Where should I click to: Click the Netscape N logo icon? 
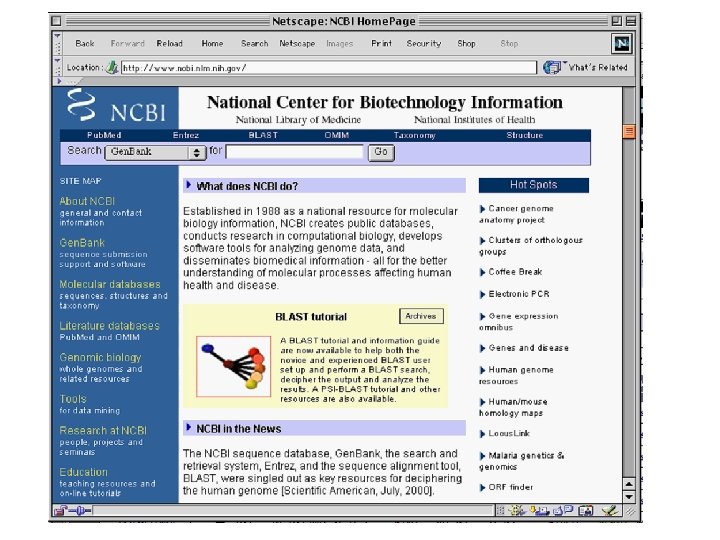pos(622,44)
